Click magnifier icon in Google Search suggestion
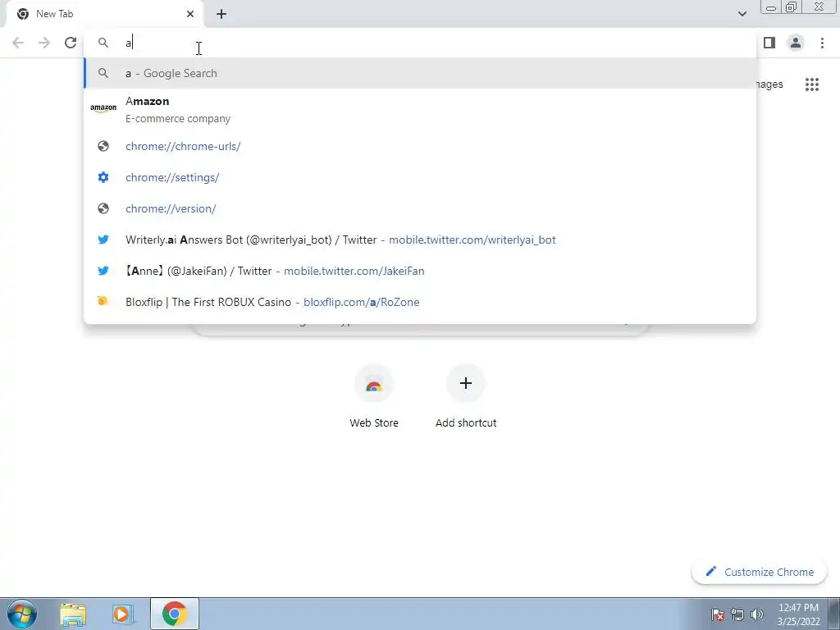 pos(103,73)
